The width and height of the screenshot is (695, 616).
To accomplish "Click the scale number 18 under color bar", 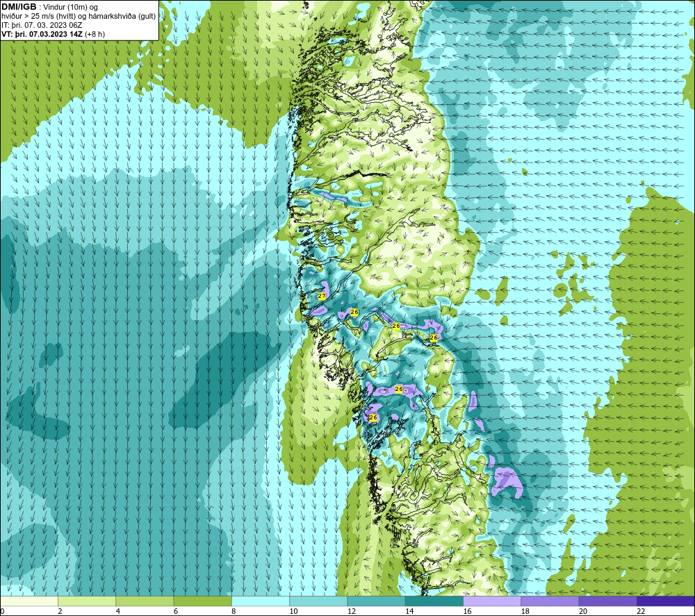I will point(525,611).
